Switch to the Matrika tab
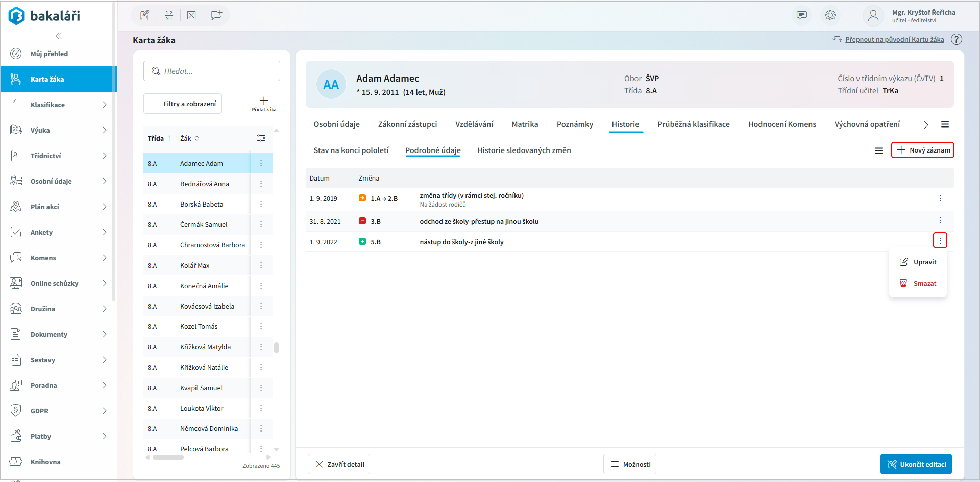This screenshot has height=482, width=980. point(525,124)
